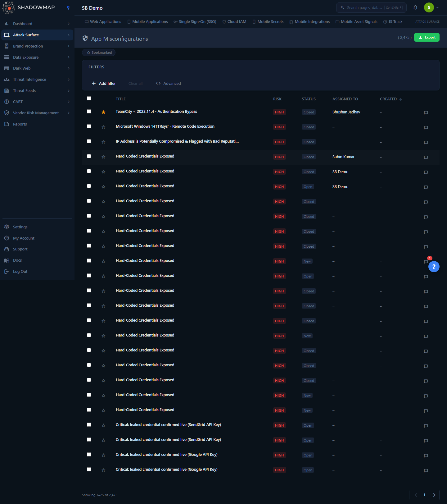Focus the Search pages, data field
The width and height of the screenshot is (447, 504).
point(371,8)
